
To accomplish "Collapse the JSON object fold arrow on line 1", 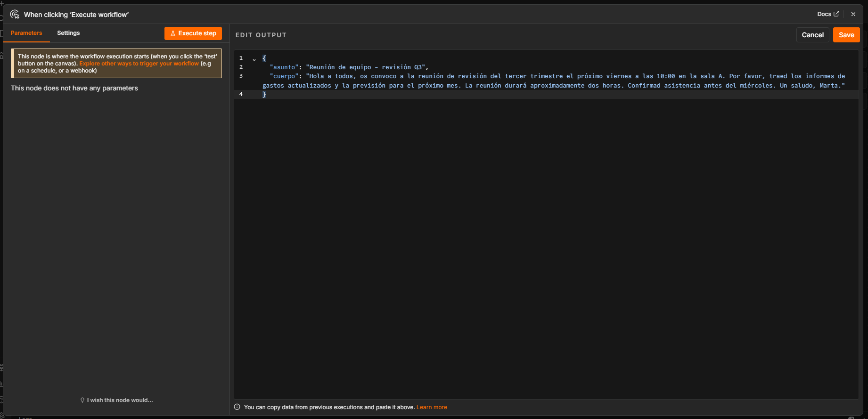I will [254, 59].
